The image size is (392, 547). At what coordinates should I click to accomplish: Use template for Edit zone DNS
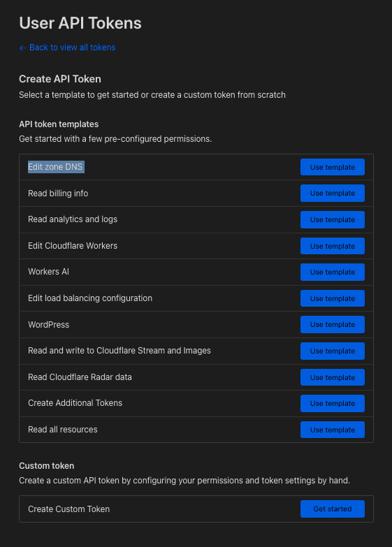tap(333, 167)
